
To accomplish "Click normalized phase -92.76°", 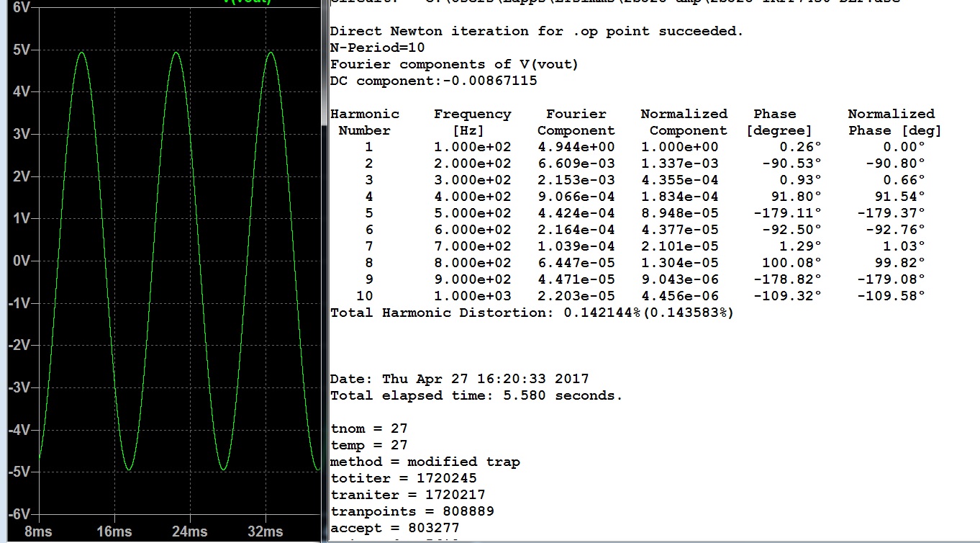I will coord(895,230).
